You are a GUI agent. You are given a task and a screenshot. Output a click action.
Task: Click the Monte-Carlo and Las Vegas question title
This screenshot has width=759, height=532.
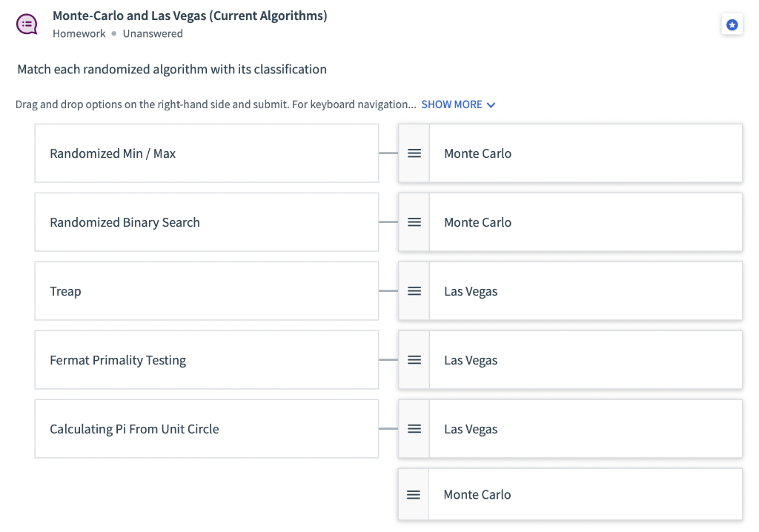click(190, 16)
